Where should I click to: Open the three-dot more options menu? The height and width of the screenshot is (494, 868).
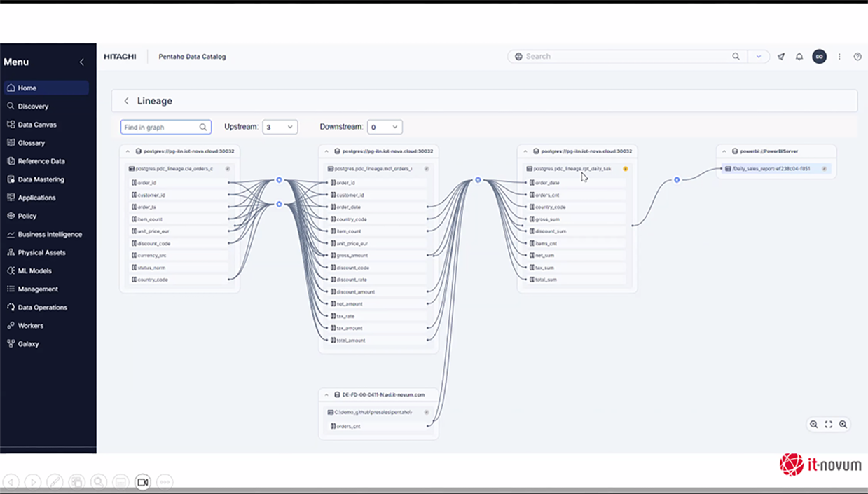coord(839,57)
